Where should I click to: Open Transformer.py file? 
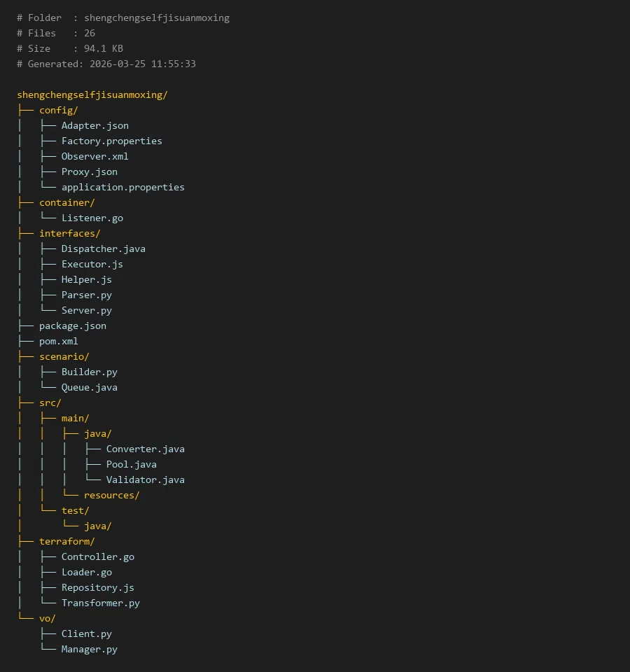[100, 603]
